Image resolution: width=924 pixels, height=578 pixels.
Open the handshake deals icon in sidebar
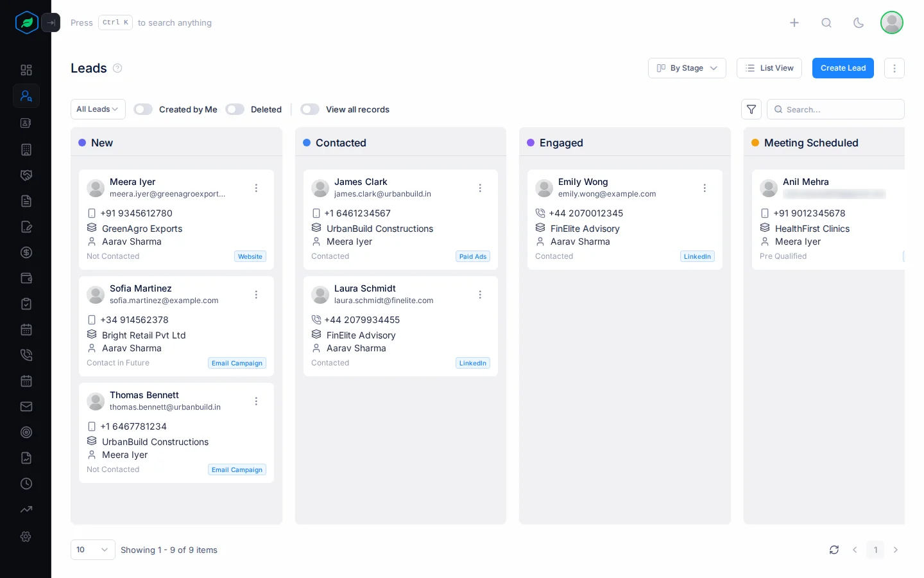pos(26,175)
